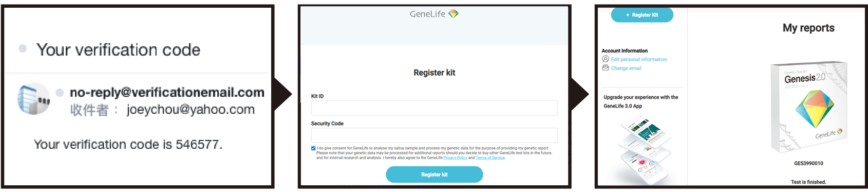Click into the Security Code field
The image size is (868, 192).
pos(434,135)
